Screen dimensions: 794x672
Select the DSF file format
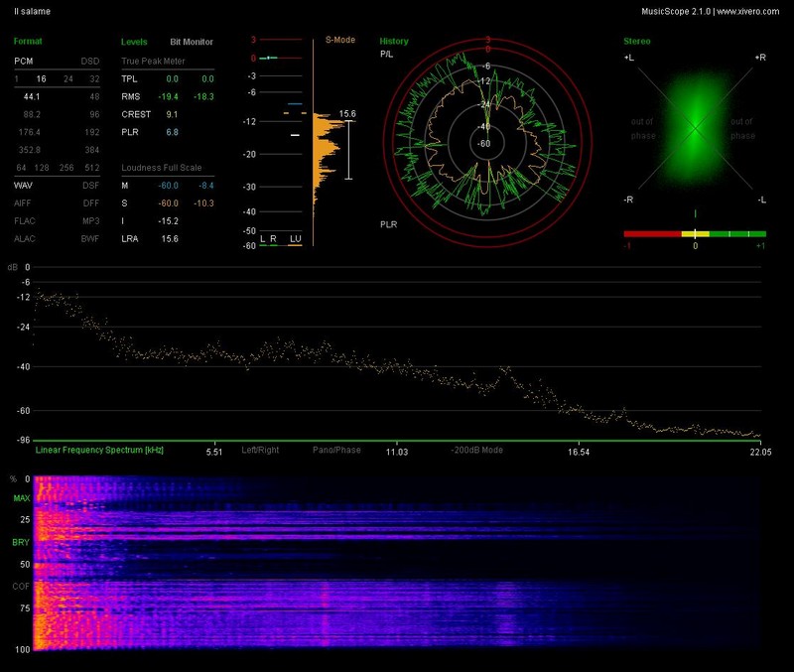pos(91,186)
